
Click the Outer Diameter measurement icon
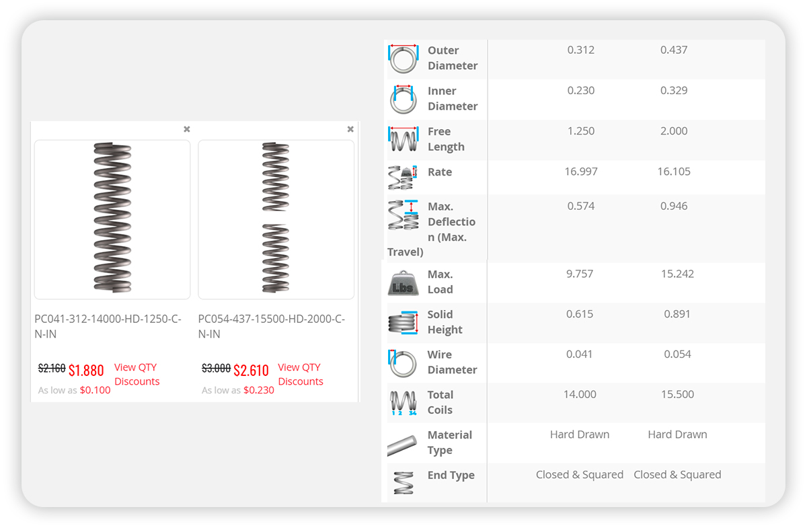(403, 59)
